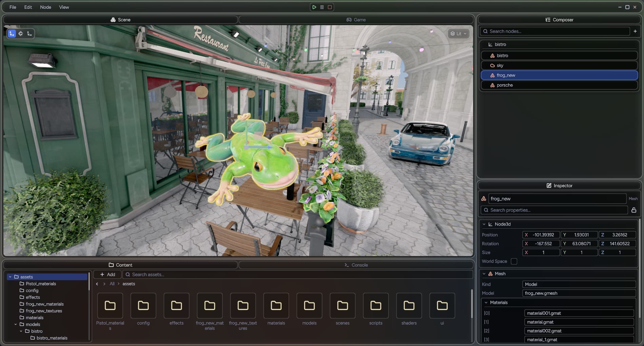Viewport: 644px width, 346px height.
Task: Open the ui folder thumbnail
Action: [442, 306]
